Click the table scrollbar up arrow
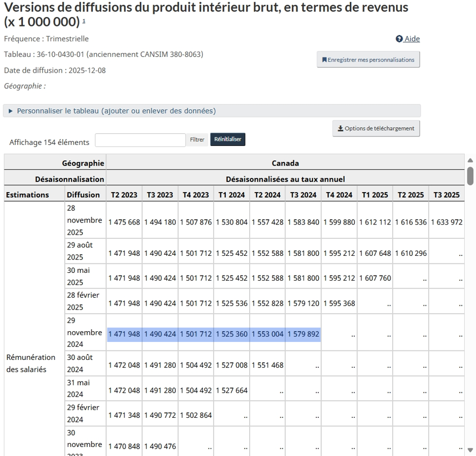The height and width of the screenshot is (456, 476). [470, 160]
